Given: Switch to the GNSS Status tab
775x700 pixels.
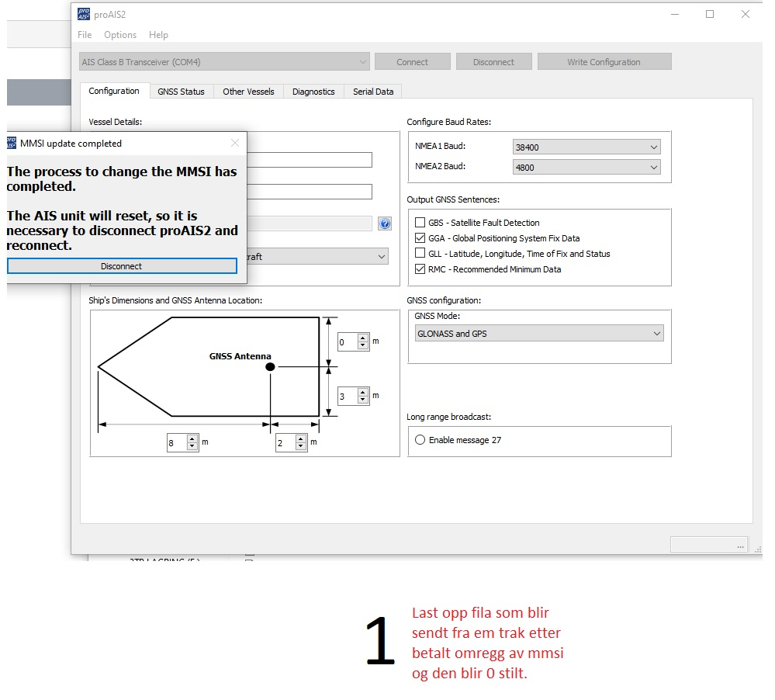Looking at the screenshot, I should coord(181,92).
